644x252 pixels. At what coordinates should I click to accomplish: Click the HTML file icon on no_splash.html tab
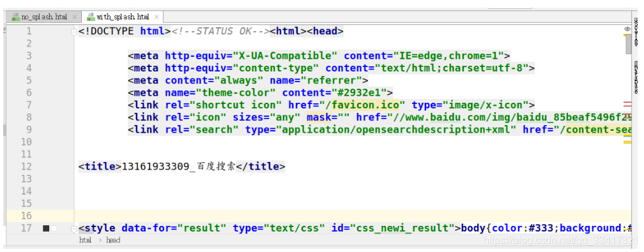[15, 17]
